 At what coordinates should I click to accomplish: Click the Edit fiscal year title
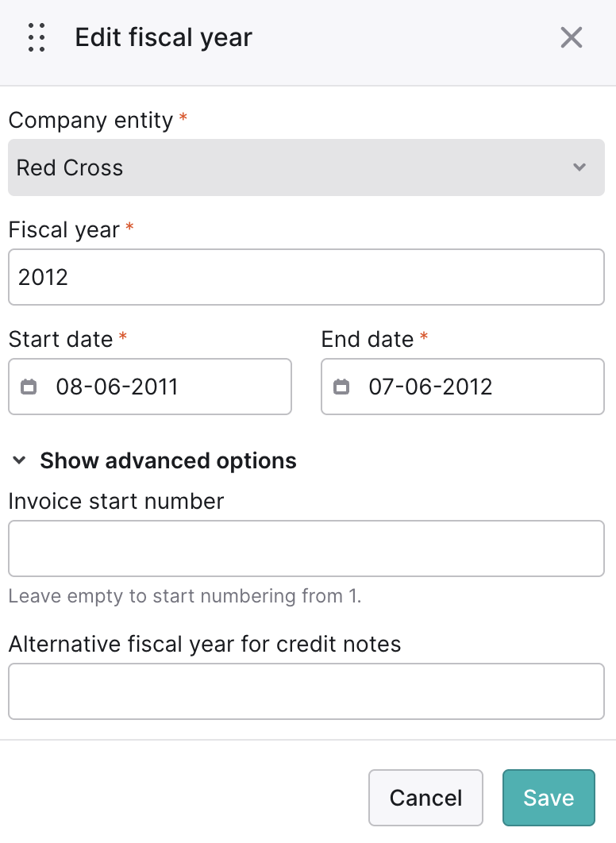[x=164, y=37]
